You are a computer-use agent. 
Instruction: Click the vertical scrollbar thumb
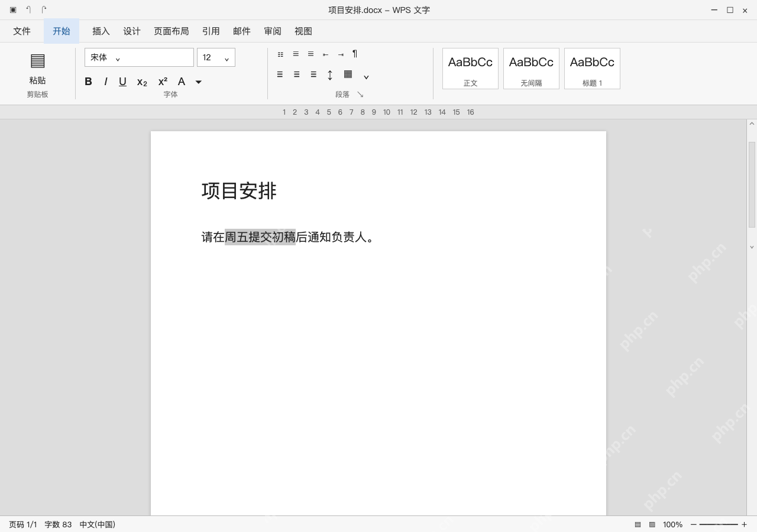click(752, 184)
